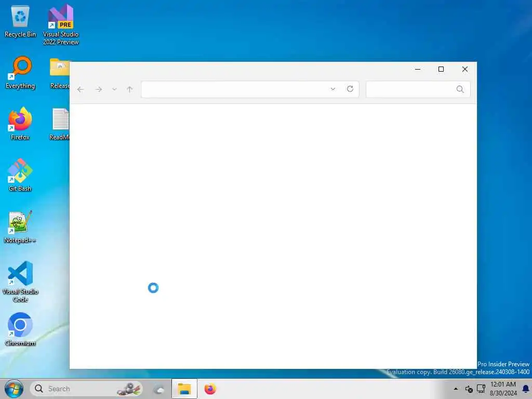The width and height of the screenshot is (532, 399).
Task: Expand address bar history dropdown
Action: pos(333,89)
